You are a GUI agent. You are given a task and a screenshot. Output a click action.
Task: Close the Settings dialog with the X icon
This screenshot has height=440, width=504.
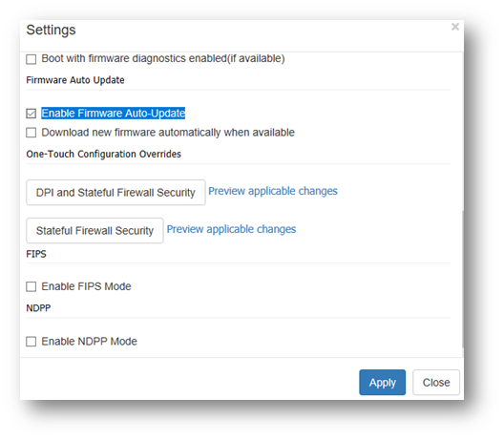454,27
